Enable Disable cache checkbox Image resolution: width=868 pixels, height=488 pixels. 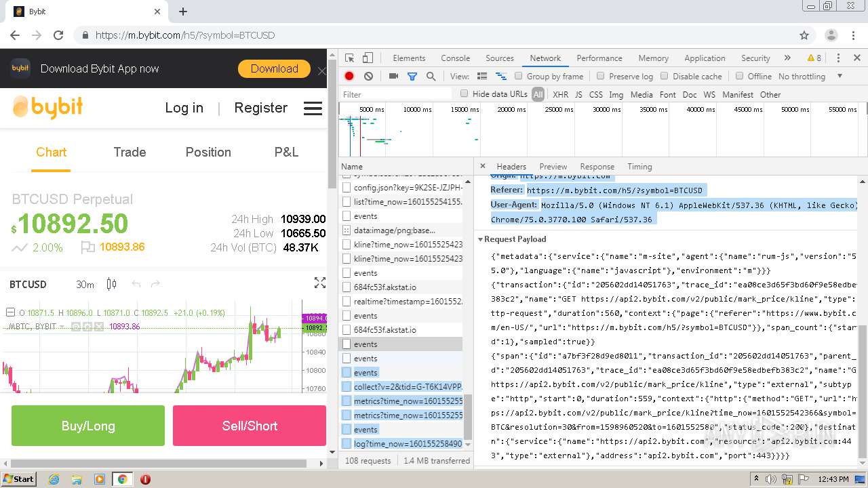(x=665, y=77)
